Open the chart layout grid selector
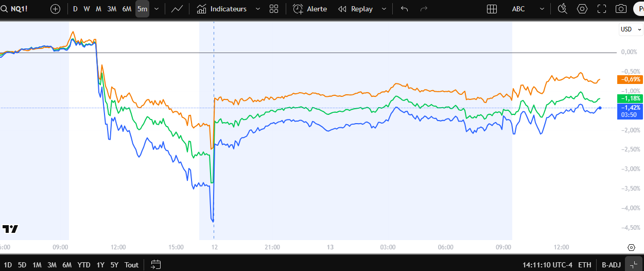The width and height of the screenshot is (644, 271). [x=492, y=9]
